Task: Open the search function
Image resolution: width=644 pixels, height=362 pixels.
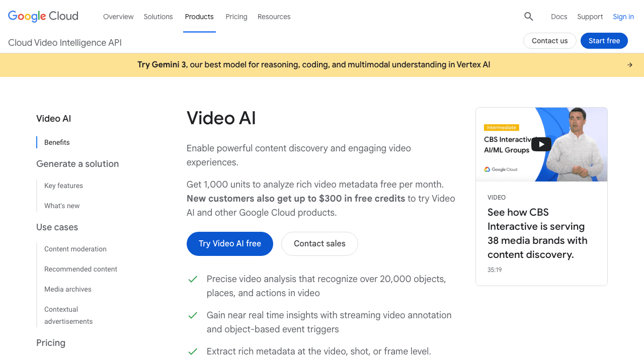Action: click(x=528, y=16)
